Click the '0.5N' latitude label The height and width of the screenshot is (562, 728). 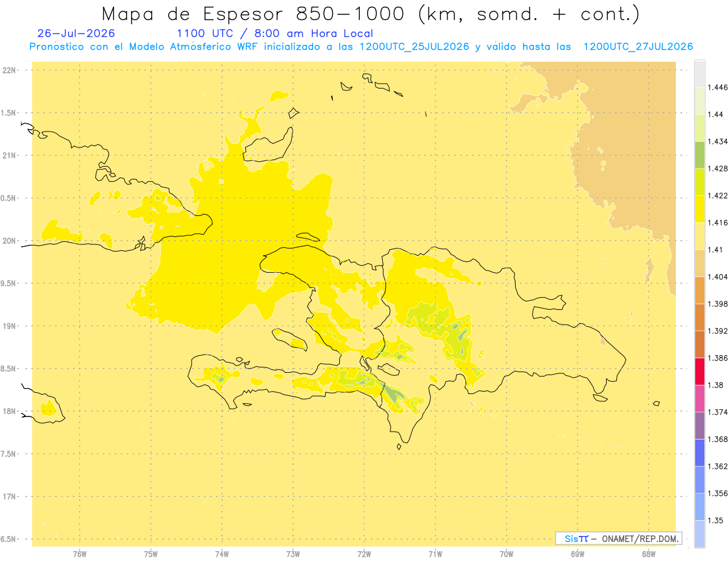[8, 198]
